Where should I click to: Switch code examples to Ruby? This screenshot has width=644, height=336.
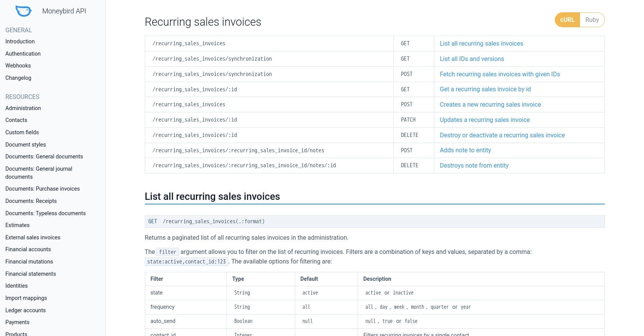point(592,20)
